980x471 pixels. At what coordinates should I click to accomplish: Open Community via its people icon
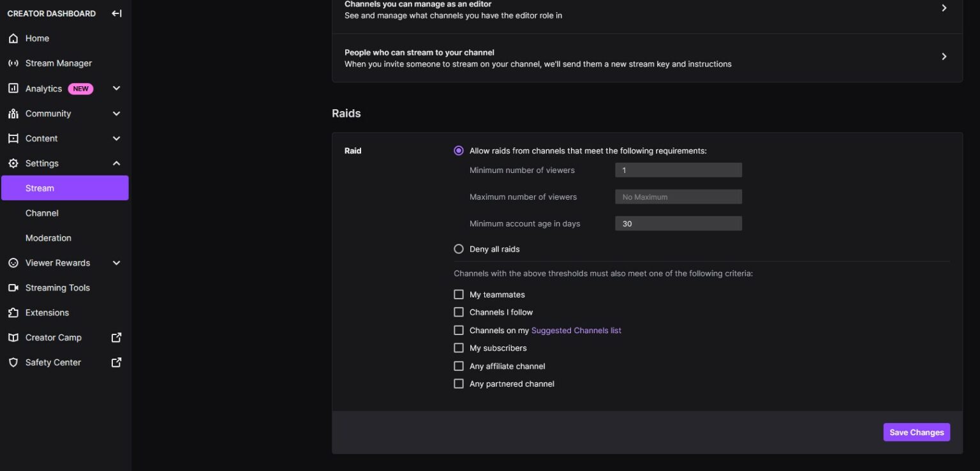click(x=13, y=113)
